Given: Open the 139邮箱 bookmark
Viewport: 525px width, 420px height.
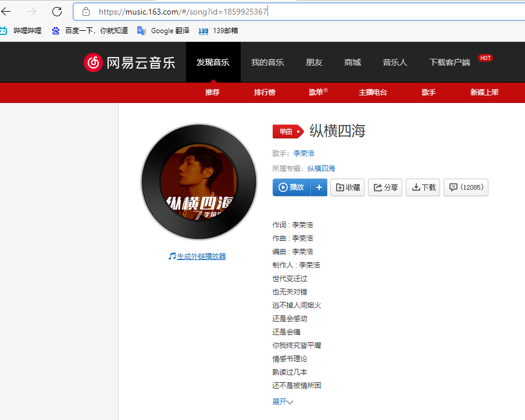Looking at the screenshot, I should pyautogui.click(x=218, y=31).
